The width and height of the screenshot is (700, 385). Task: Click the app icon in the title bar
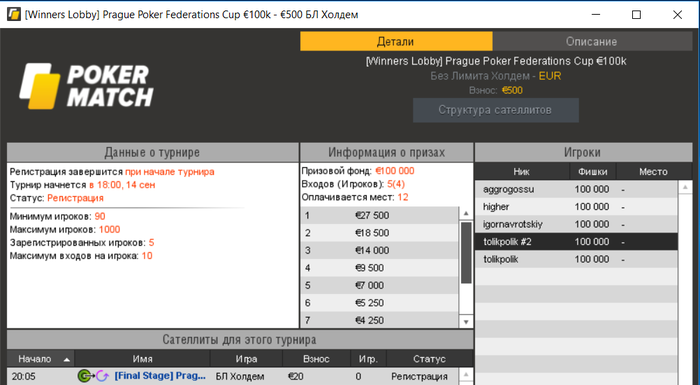13,14
